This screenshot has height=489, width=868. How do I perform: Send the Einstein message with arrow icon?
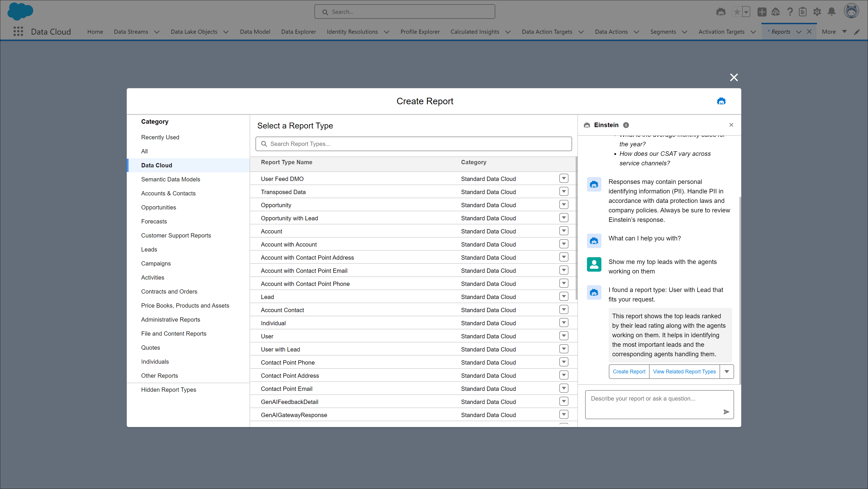pos(726,412)
